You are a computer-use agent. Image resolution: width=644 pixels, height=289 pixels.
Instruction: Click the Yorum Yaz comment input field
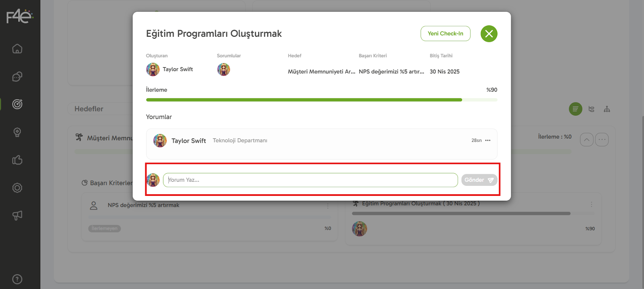[x=310, y=180]
